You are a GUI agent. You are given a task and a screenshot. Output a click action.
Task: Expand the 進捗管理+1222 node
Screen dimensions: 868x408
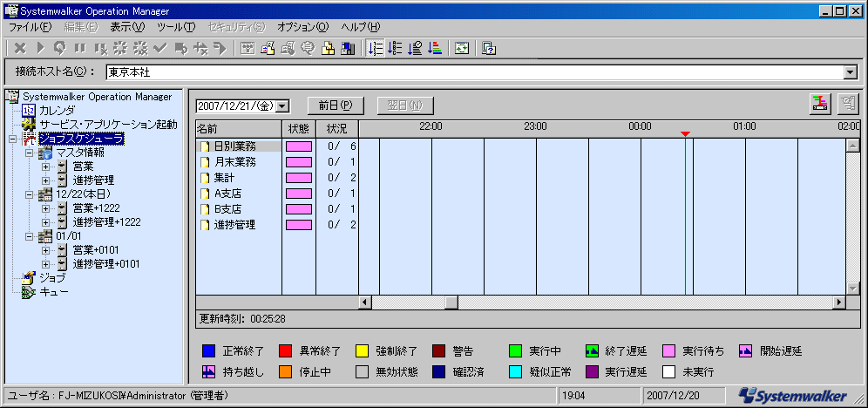46,222
